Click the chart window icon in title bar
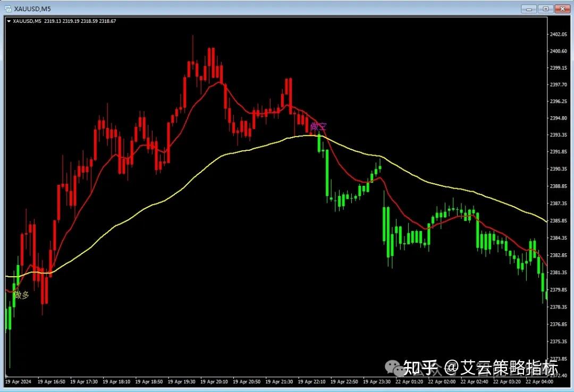This screenshot has width=574, height=392. pyautogui.click(x=9, y=8)
